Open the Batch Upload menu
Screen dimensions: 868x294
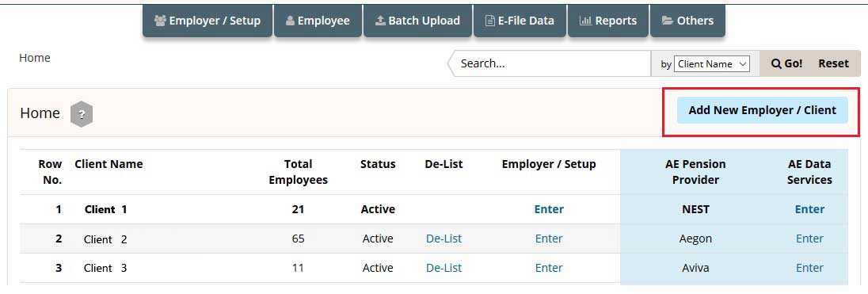(417, 21)
